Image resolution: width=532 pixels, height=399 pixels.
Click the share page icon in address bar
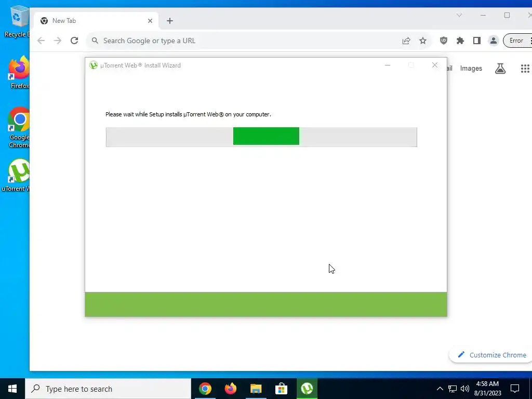pos(406,41)
